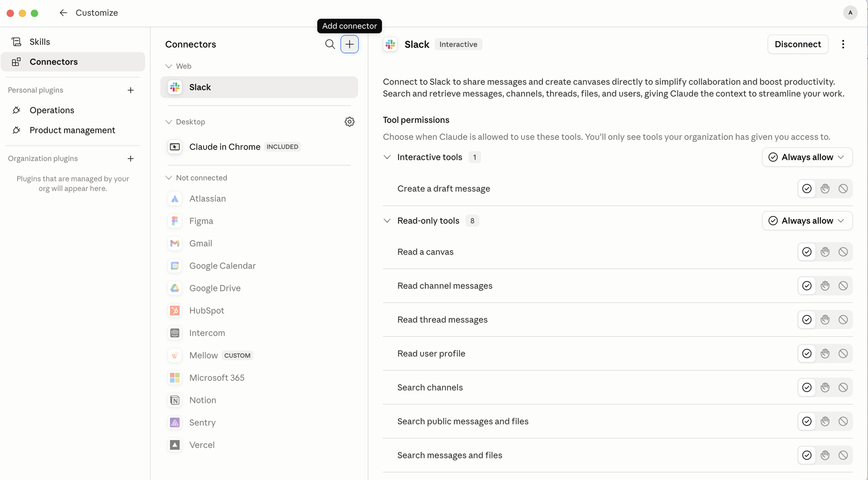Screen dimensions: 868x480
Task: Add an organization plugin with plus icon
Action: click(x=131, y=159)
